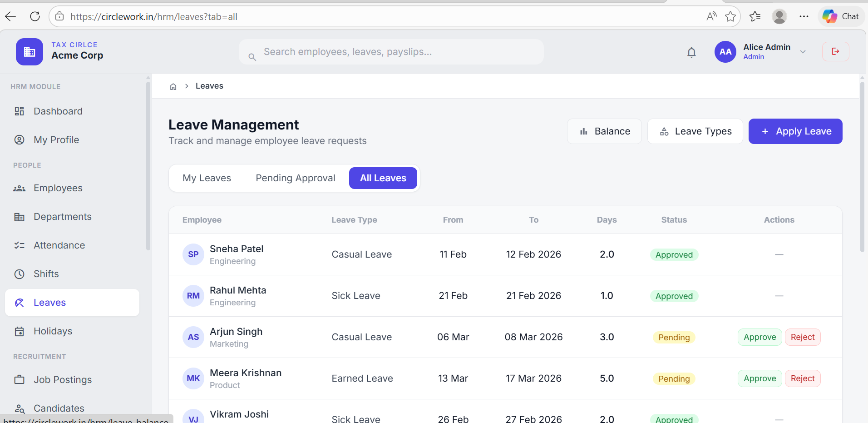Screen dimensions: 868x423
Task: View Attendance using the checklist sidebar icon
Action: 20,245
